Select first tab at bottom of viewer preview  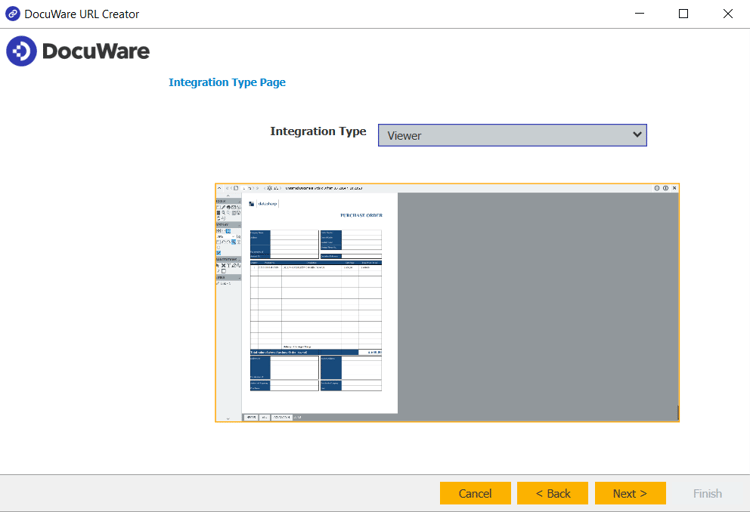pos(251,417)
